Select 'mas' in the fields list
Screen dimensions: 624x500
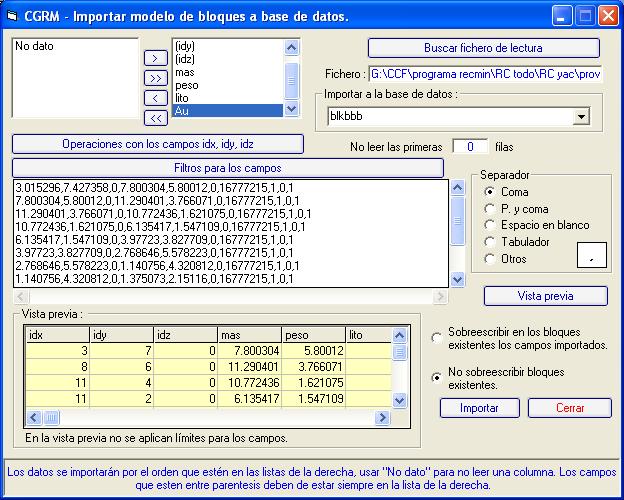pos(228,72)
